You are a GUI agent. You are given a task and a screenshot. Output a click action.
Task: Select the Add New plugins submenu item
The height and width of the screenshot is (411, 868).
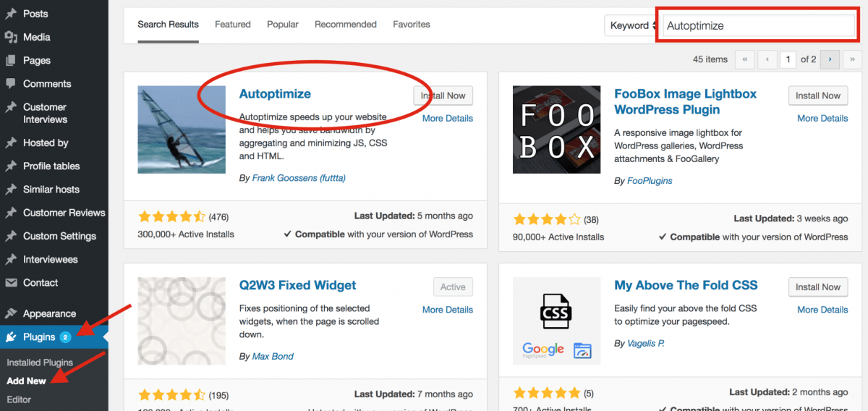click(26, 381)
